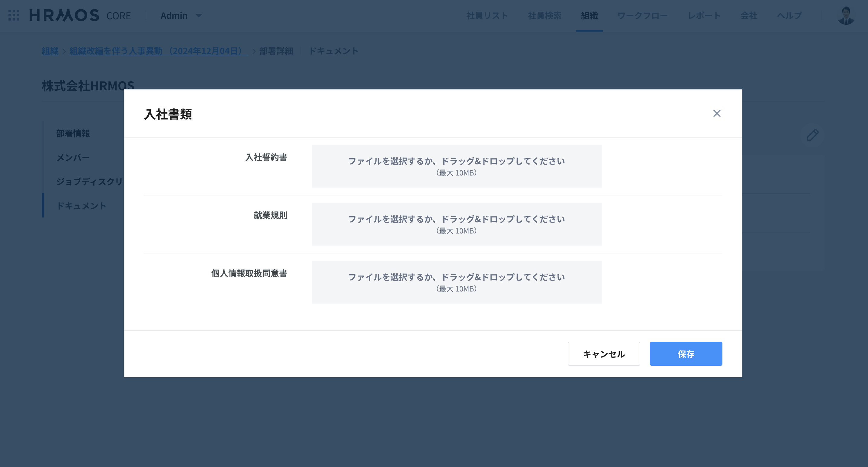Viewport: 868px width, 467px height.
Task: Switch to 部署情報 sidebar tab
Action: point(73,134)
